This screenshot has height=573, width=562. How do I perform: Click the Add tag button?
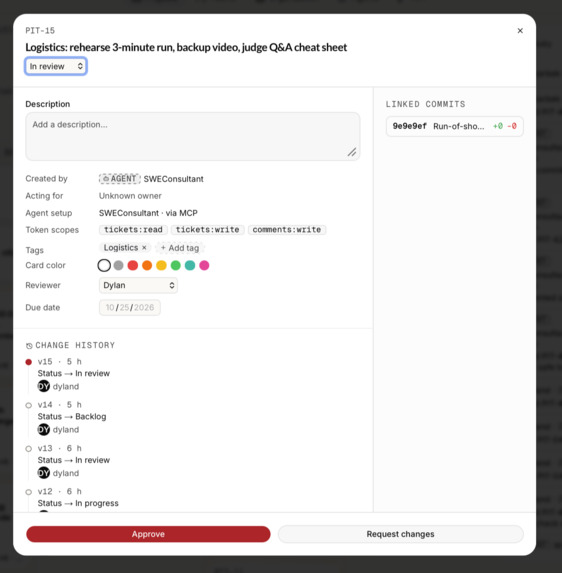point(180,248)
